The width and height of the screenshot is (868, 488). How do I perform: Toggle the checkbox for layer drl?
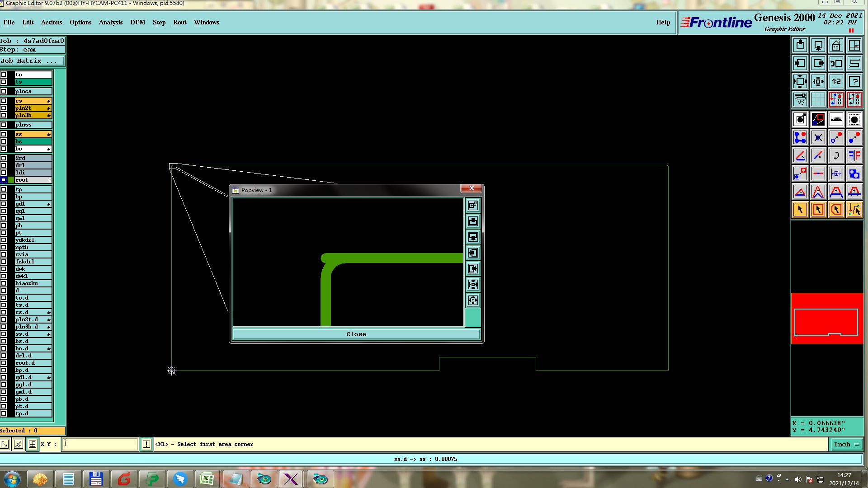click(4, 165)
